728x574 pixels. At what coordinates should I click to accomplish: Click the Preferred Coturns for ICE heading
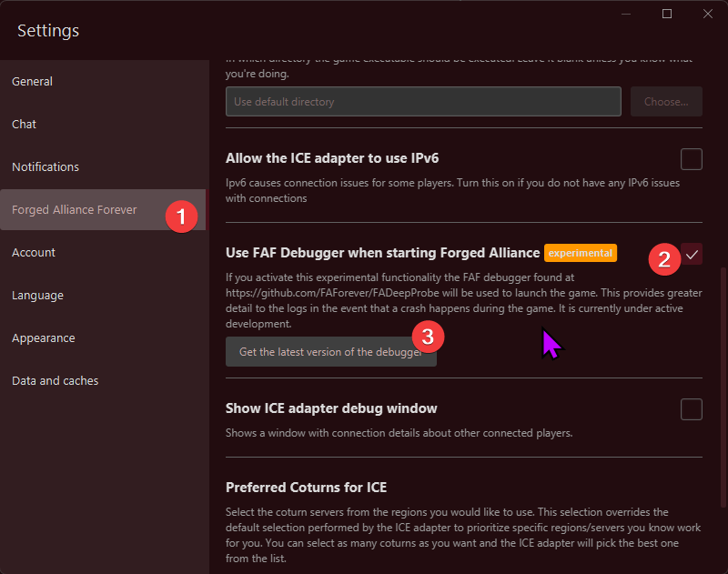[x=306, y=488]
